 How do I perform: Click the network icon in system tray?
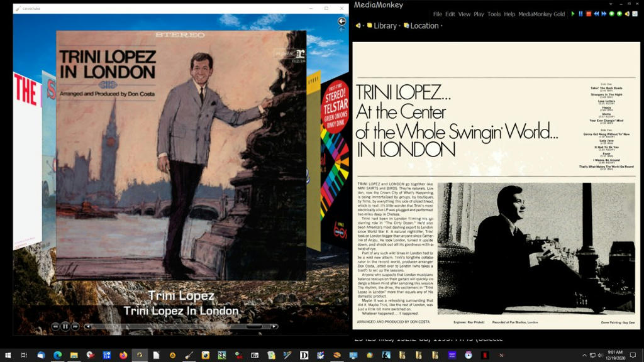click(x=592, y=356)
